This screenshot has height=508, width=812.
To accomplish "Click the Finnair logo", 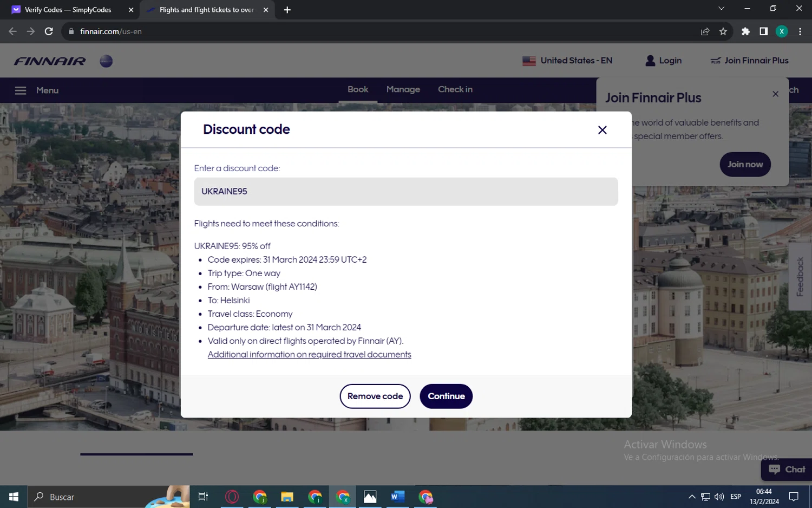I will pyautogui.click(x=50, y=61).
